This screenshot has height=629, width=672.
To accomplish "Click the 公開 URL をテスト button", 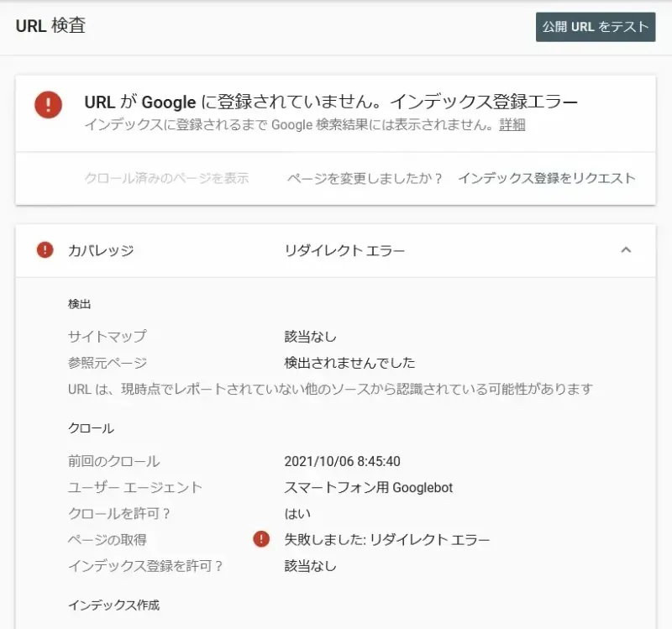I will (x=596, y=27).
